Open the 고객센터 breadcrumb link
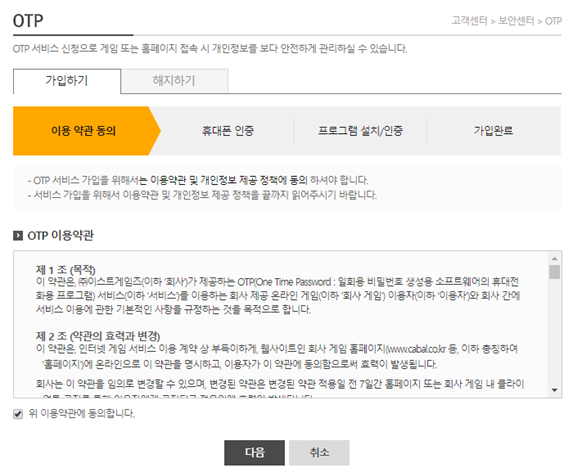Viewport: 566px width, 473px height. point(469,21)
